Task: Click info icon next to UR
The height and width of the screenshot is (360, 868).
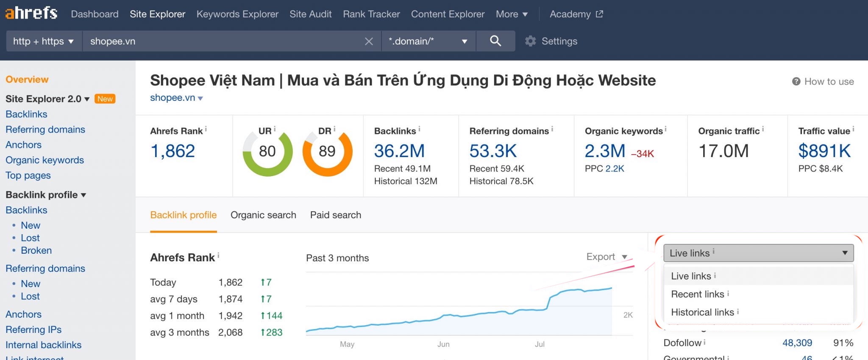Action: [x=275, y=129]
